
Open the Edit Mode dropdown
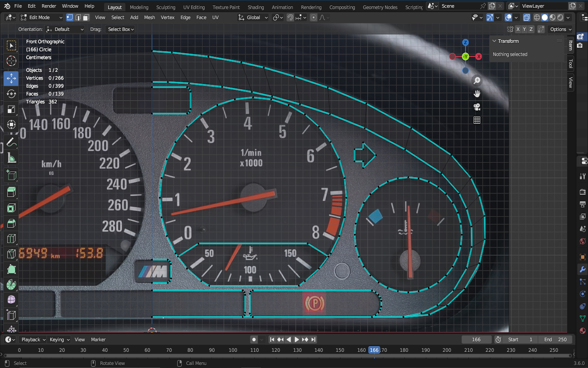tap(41, 18)
